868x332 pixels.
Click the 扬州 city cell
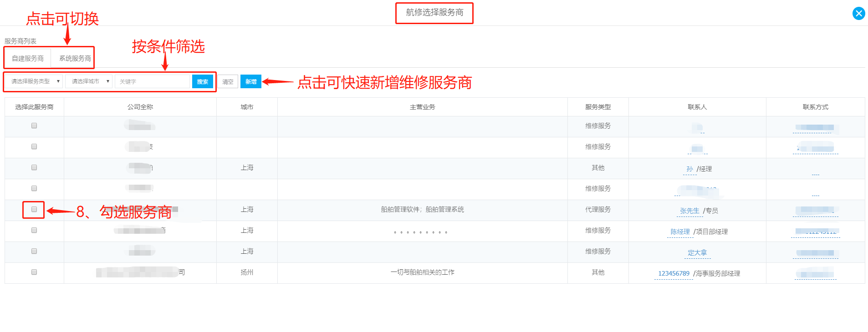(x=247, y=272)
